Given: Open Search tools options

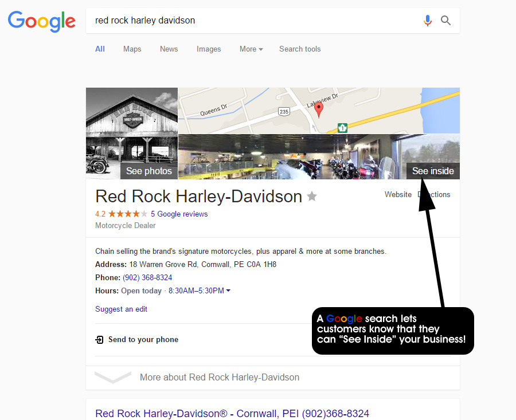Looking at the screenshot, I should click(x=300, y=49).
